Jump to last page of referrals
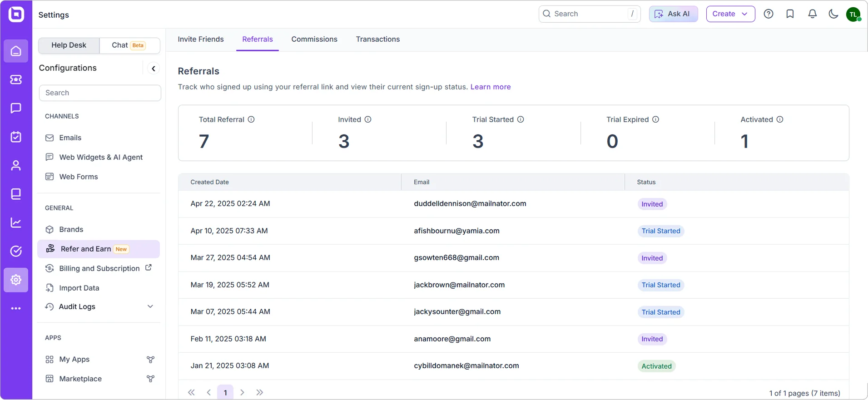 click(x=260, y=392)
